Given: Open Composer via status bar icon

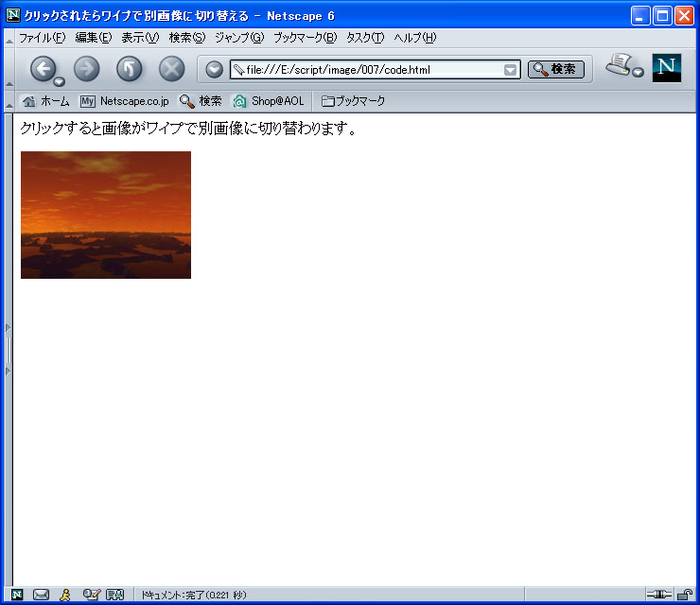Looking at the screenshot, I should tap(92, 595).
